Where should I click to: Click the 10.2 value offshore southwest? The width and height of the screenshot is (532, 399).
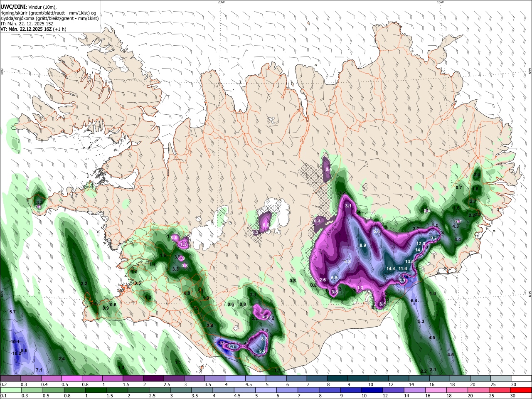click(16, 354)
